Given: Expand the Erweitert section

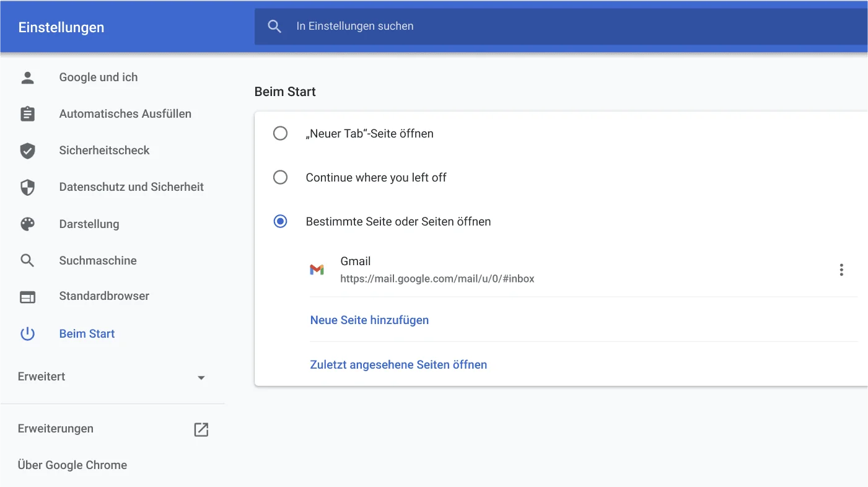Looking at the screenshot, I should 41,376.
